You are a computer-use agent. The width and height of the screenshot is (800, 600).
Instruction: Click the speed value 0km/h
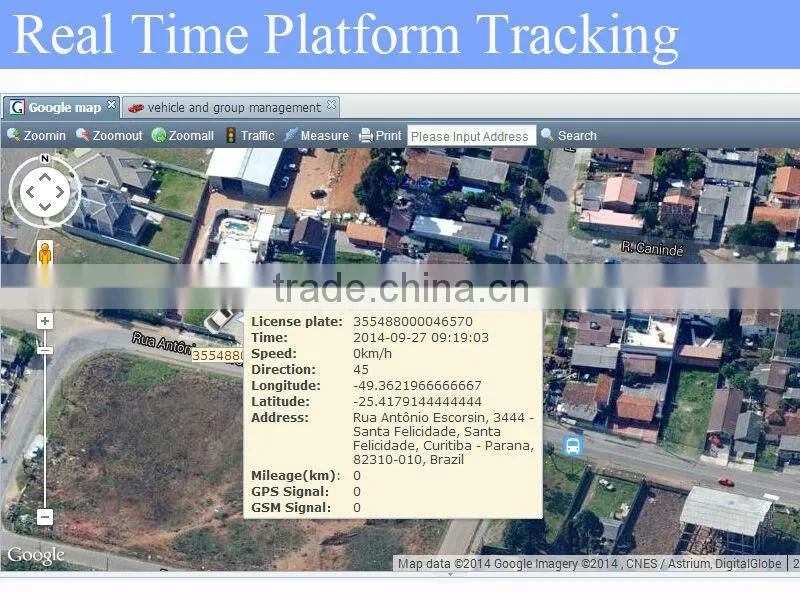click(372, 354)
